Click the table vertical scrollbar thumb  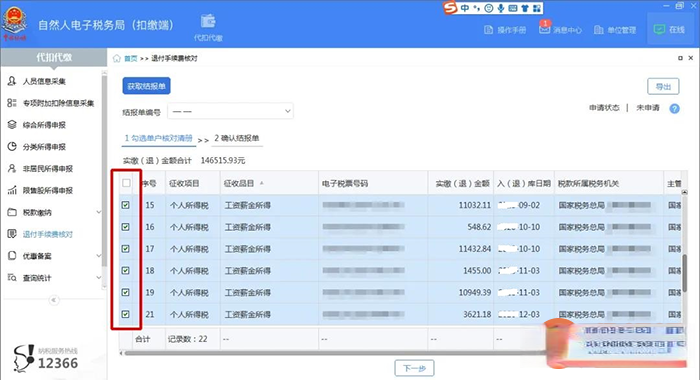(x=684, y=273)
